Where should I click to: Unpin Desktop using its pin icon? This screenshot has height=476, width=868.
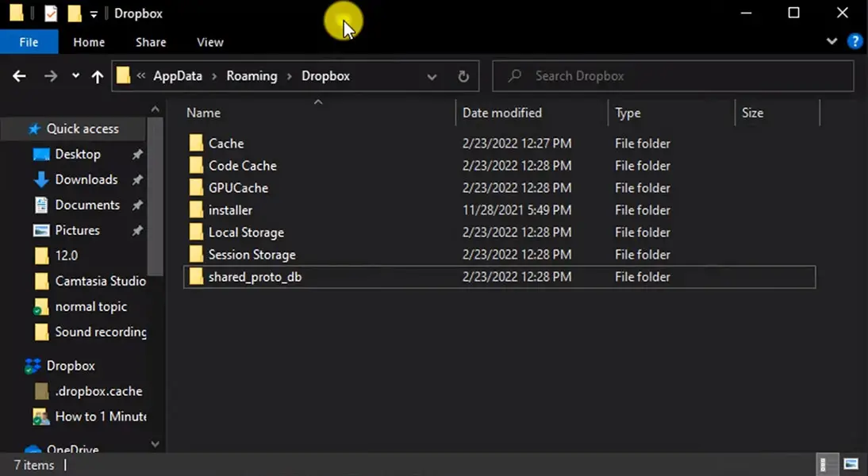[137, 155]
